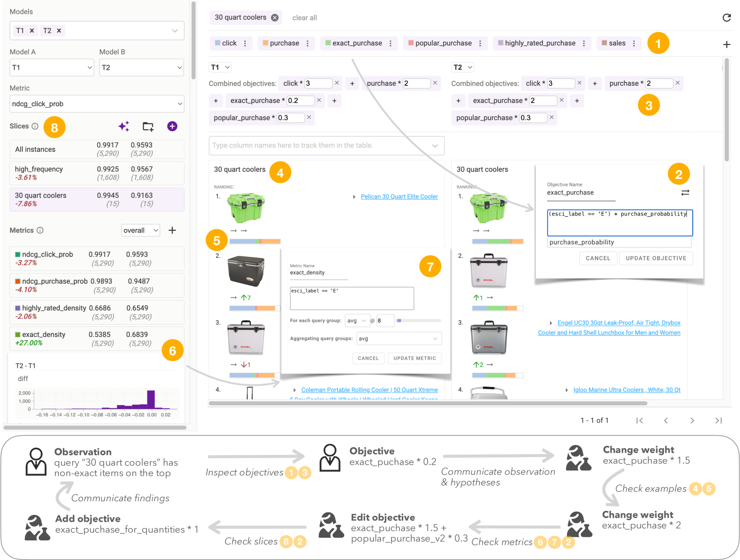Open the sales objective options menu

click(634, 43)
